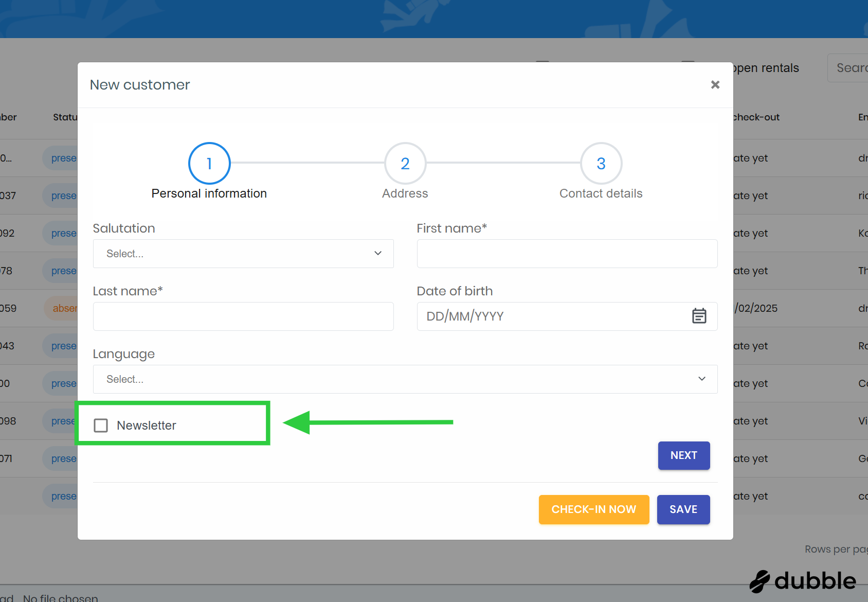Expand the Salutation dropdown
The height and width of the screenshot is (602, 868).
coord(243,254)
